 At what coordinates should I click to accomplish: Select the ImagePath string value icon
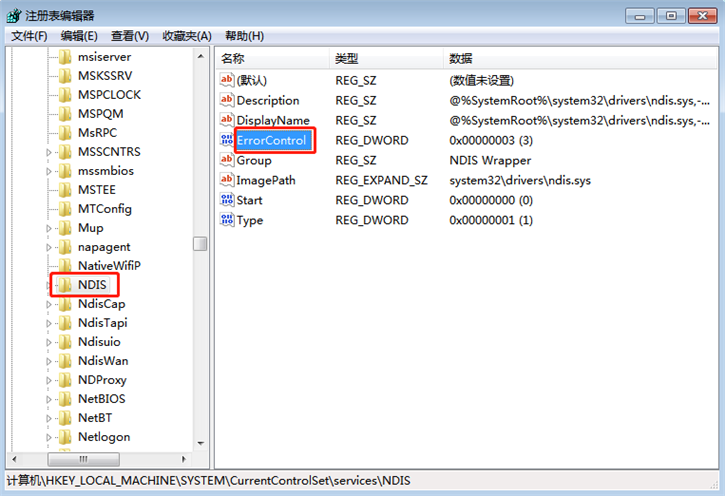click(227, 180)
